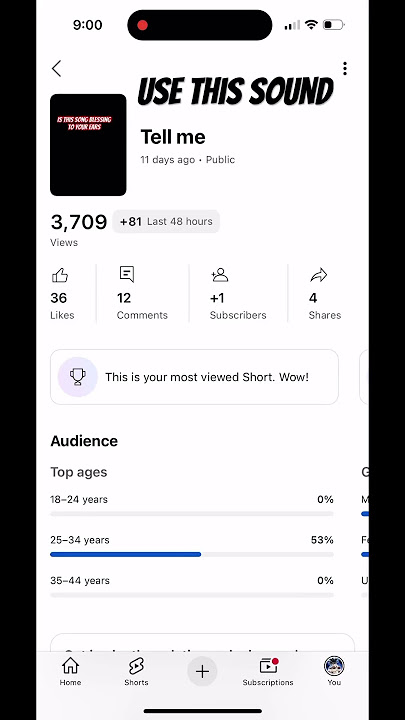Open the Tell me video thumbnail
Viewport: 405px width, 720px height.
coord(88,145)
